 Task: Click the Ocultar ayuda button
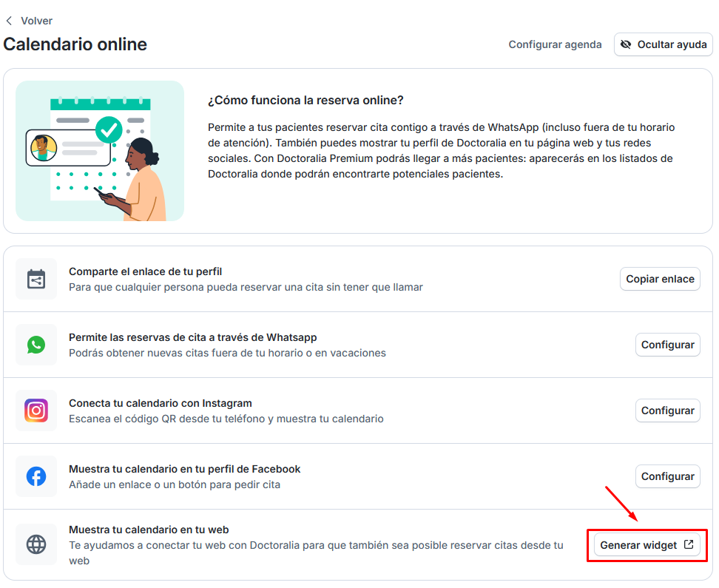click(663, 44)
